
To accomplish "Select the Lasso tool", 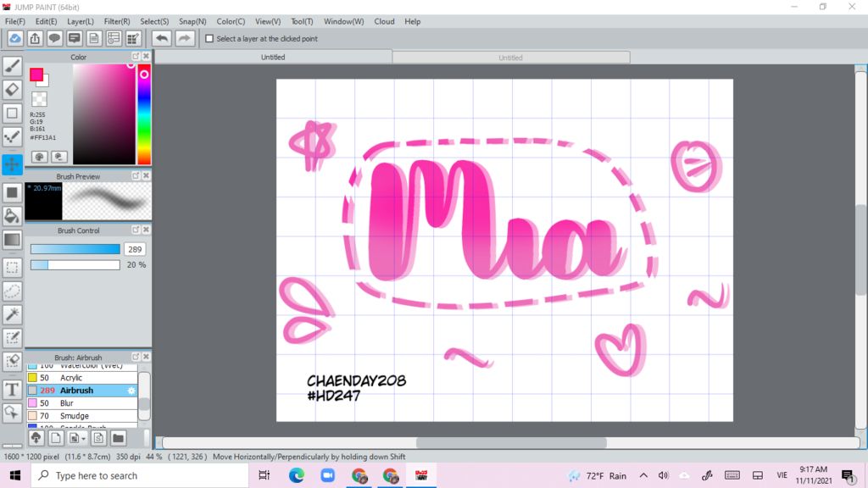I will tap(12, 291).
